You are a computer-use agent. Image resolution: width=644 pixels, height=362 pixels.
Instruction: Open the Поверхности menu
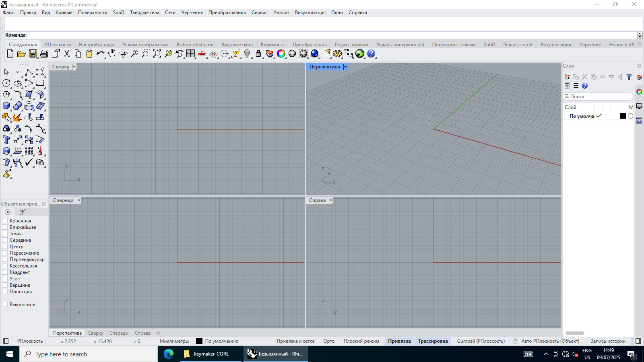click(x=93, y=12)
